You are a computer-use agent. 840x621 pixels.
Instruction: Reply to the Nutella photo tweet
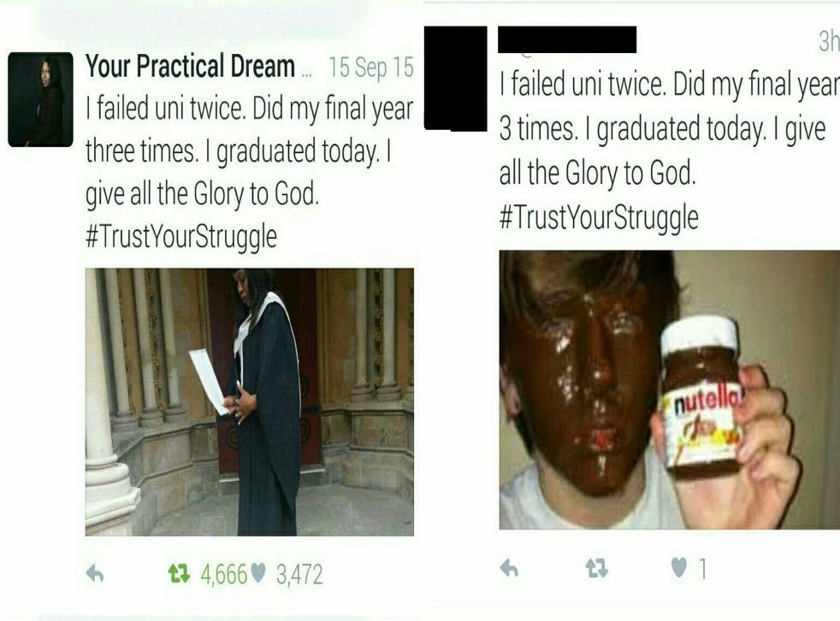point(509,568)
